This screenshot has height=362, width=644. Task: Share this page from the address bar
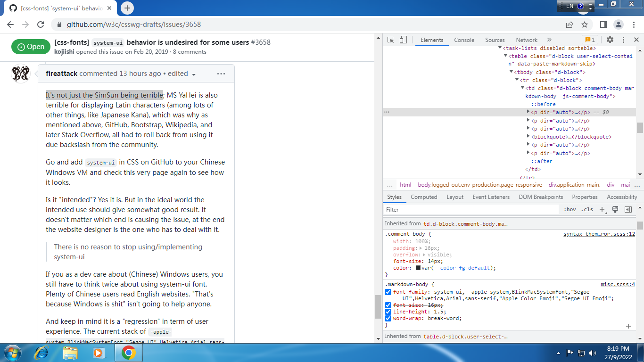(x=570, y=25)
